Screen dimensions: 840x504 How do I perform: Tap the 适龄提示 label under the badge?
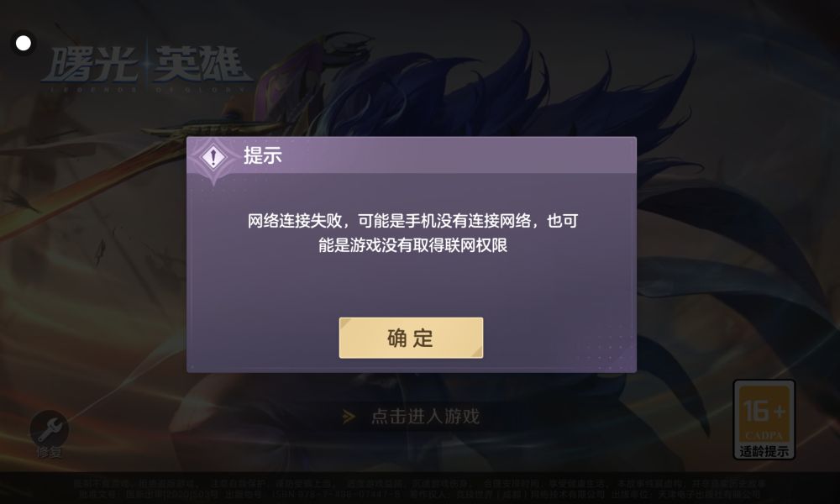pyautogui.click(x=764, y=451)
